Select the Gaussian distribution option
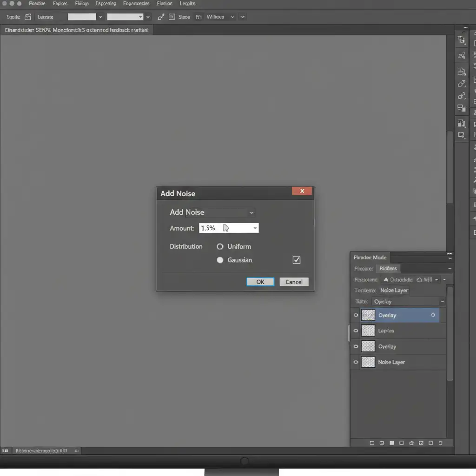This screenshot has width=476, height=476. point(220,260)
